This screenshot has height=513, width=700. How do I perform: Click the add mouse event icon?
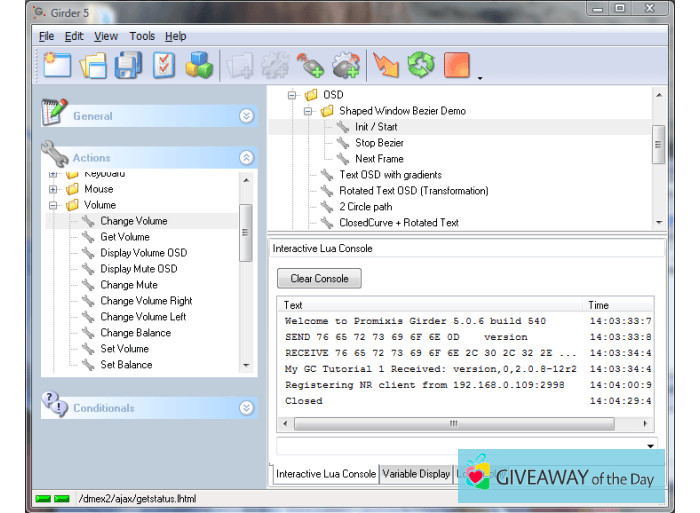coord(310,66)
